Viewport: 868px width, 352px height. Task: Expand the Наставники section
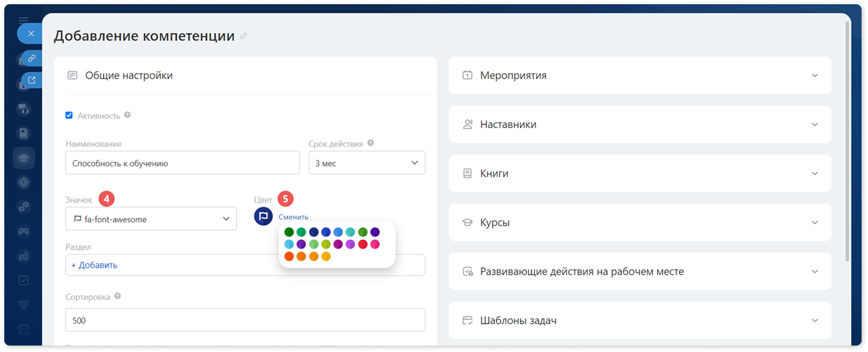point(640,124)
